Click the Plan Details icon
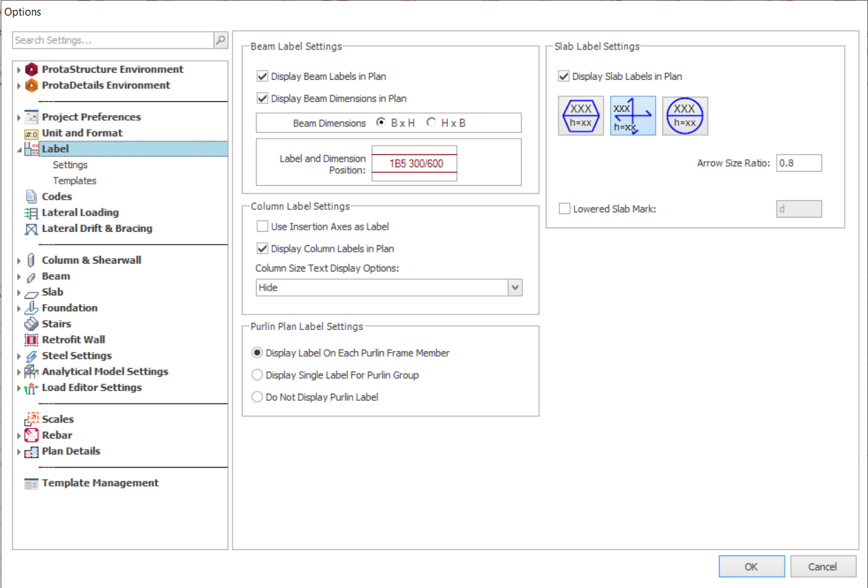Viewport: 868px width, 588px height. pos(31,452)
